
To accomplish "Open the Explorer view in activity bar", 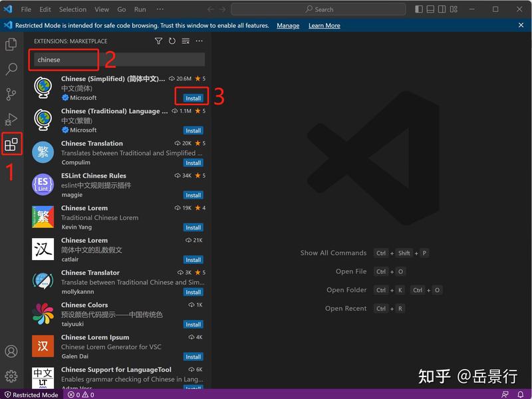I will [11, 44].
